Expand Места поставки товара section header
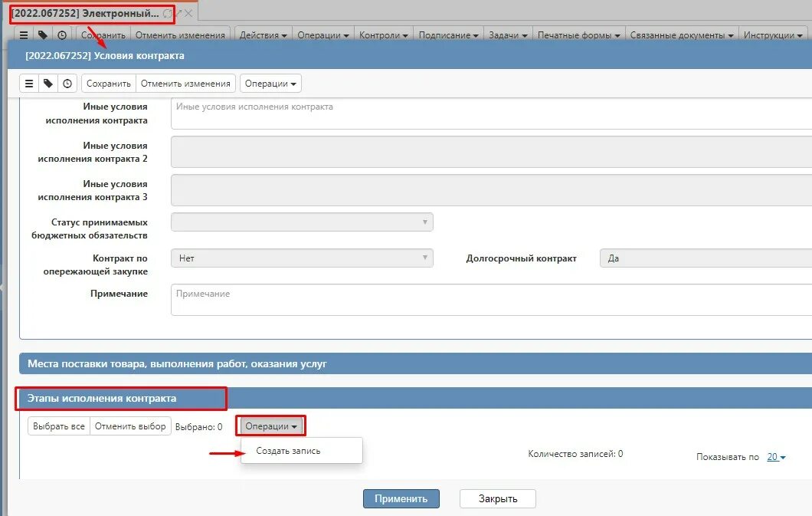 point(415,363)
